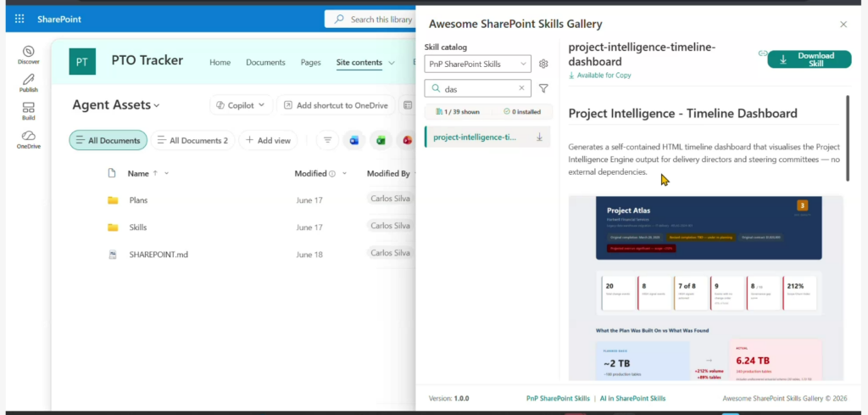The height and width of the screenshot is (415, 868).
Task: Click Add view button
Action: tap(268, 140)
